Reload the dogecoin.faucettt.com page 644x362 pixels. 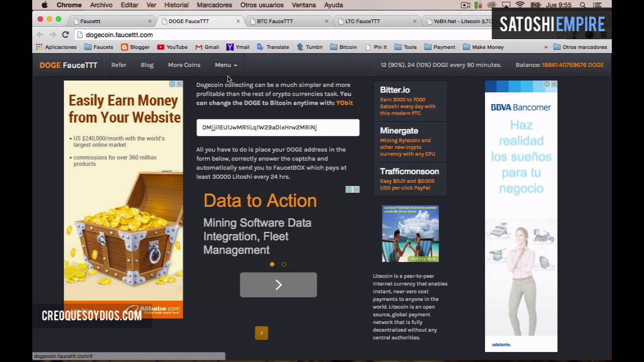[x=65, y=35]
